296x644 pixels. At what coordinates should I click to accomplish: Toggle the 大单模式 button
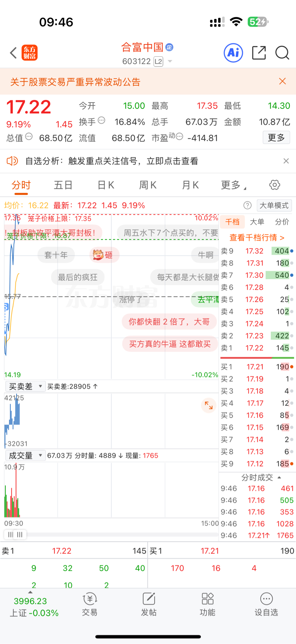click(x=274, y=205)
